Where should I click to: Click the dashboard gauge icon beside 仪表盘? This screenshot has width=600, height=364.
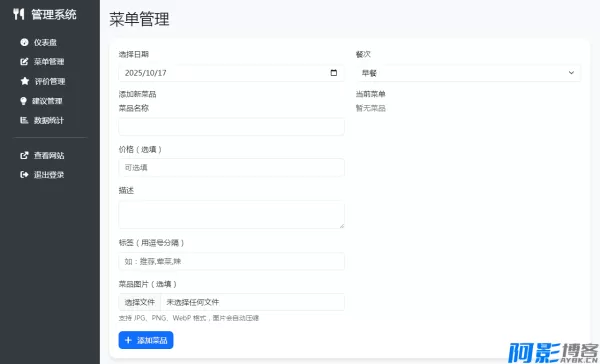tap(24, 42)
